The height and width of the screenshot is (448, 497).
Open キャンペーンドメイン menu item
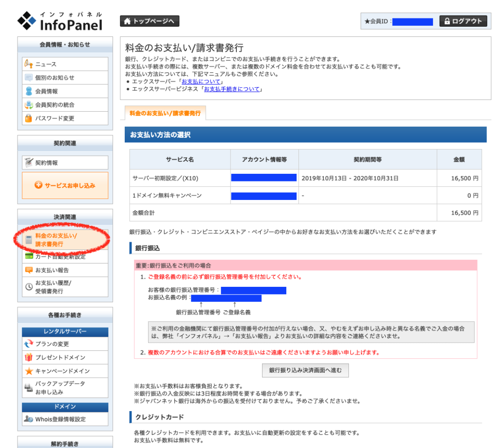65,371
